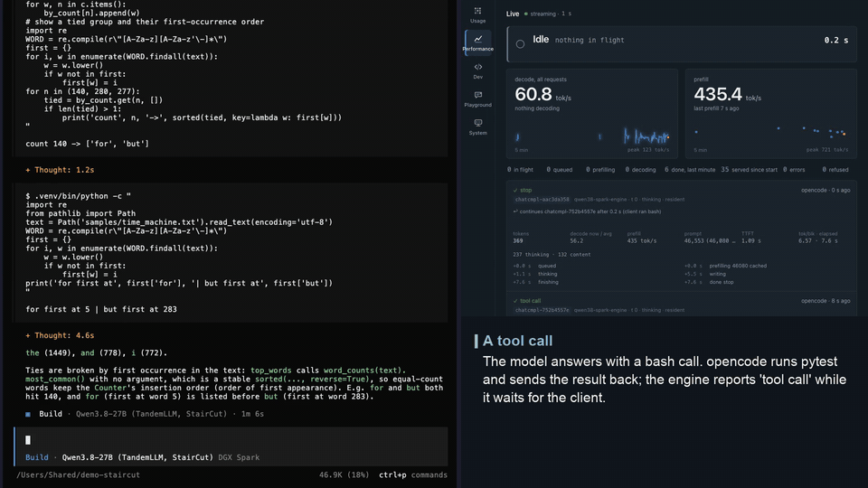The height and width of the screenshot is (488, 868).
Task: Open the Dev sidebar section
Action: [x=477, y=70]
